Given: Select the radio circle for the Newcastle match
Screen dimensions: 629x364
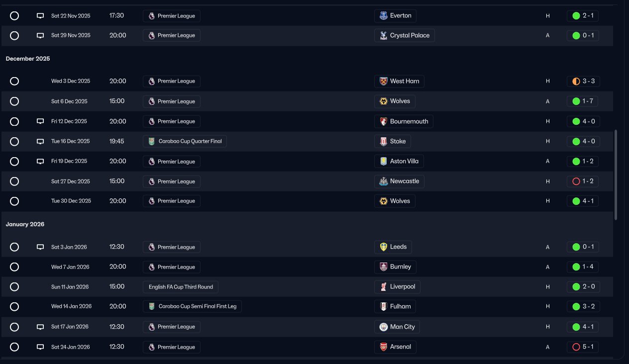Looking at the screenshot, I should click(14, 181).
